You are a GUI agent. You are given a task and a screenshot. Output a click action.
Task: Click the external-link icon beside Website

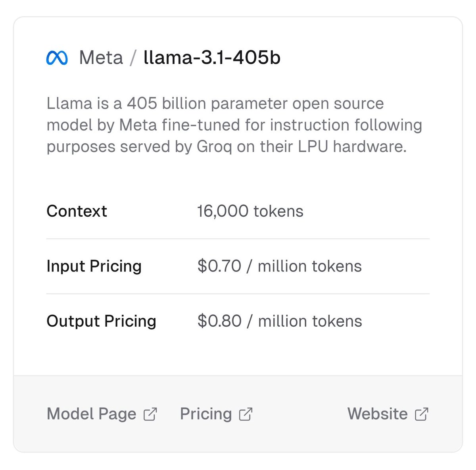(421, 414)
